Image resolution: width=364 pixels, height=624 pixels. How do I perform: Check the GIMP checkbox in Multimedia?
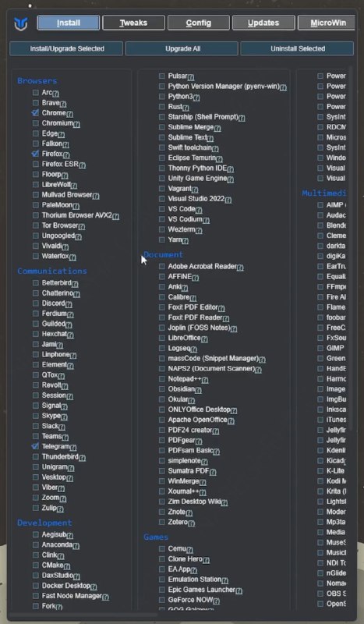320,348
